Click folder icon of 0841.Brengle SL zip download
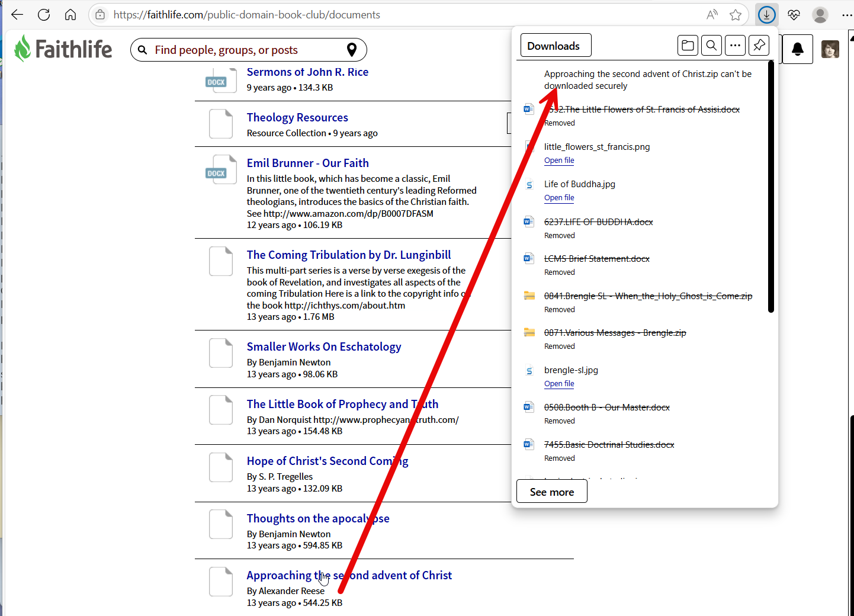Screen dimensions: 854x616 529,296
